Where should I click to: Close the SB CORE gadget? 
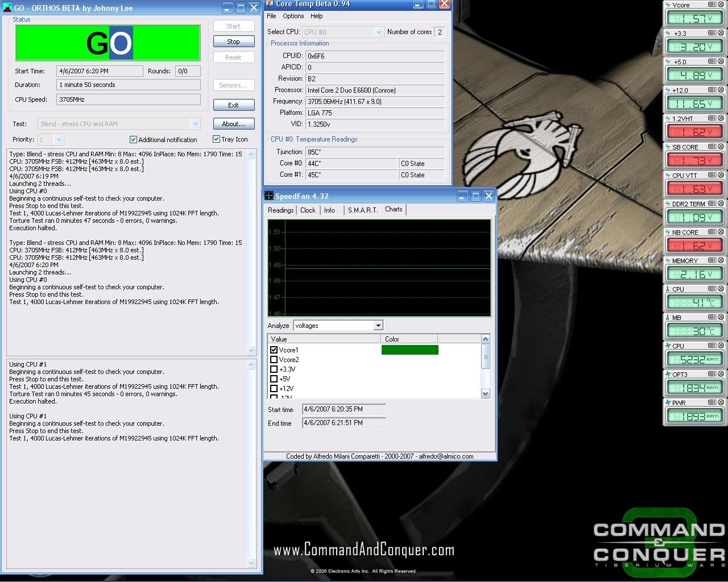[720, 147]
